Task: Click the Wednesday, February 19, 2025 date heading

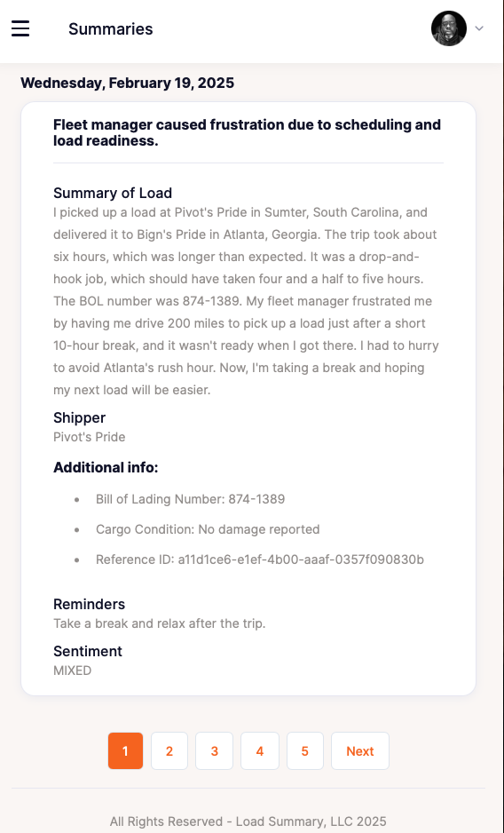Action: point(127,83)
